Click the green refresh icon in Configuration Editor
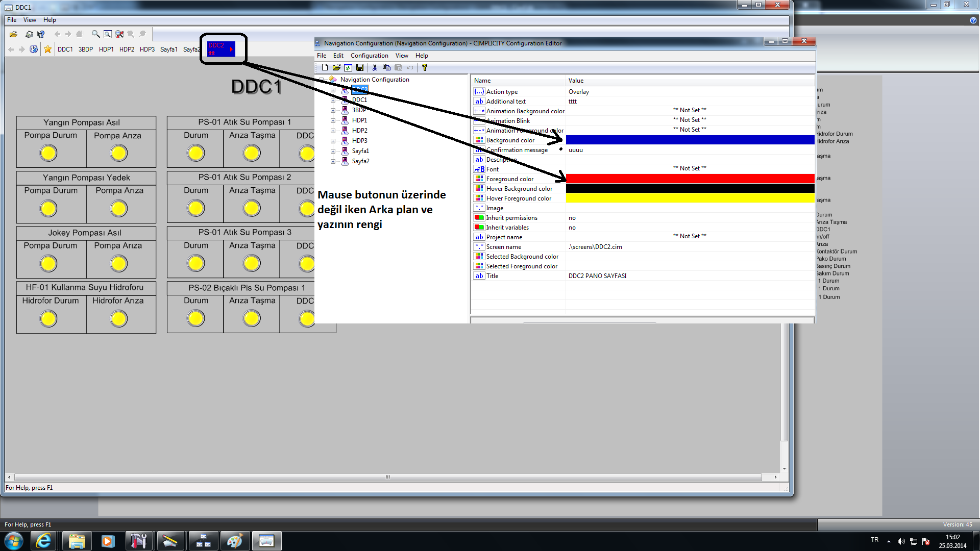 348,67
